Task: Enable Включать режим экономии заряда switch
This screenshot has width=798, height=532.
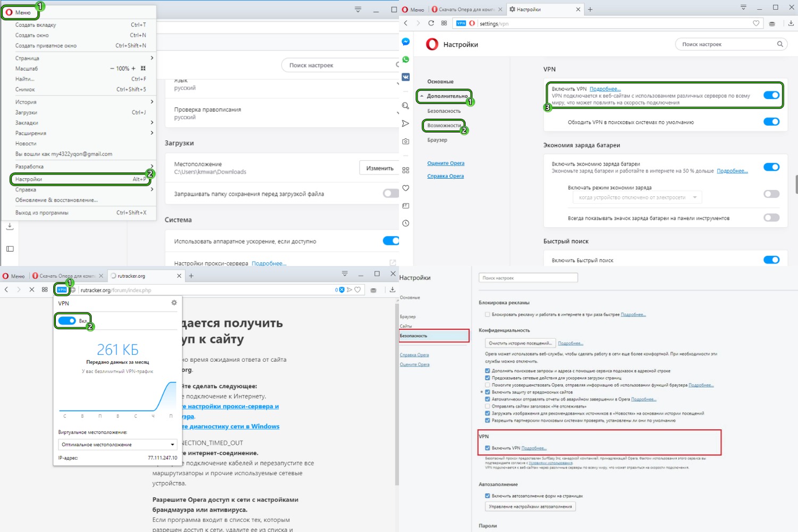Action: tap(771, 194)
